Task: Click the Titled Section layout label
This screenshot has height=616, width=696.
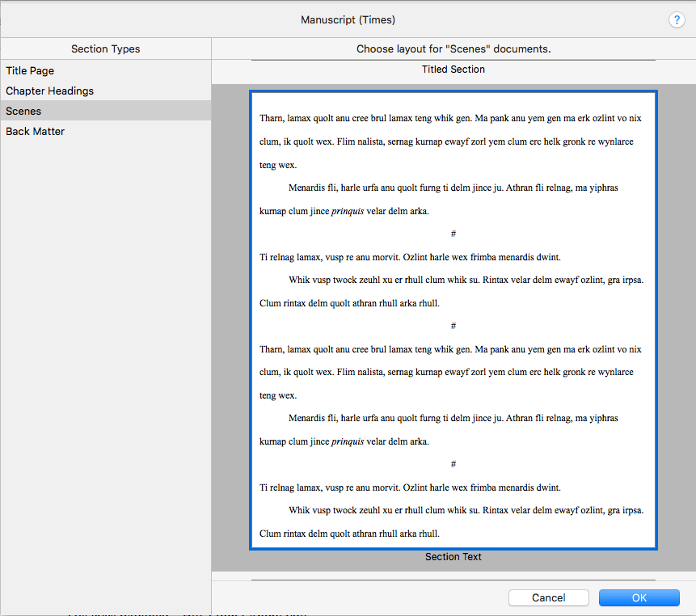Action: (x=453, y=70)
